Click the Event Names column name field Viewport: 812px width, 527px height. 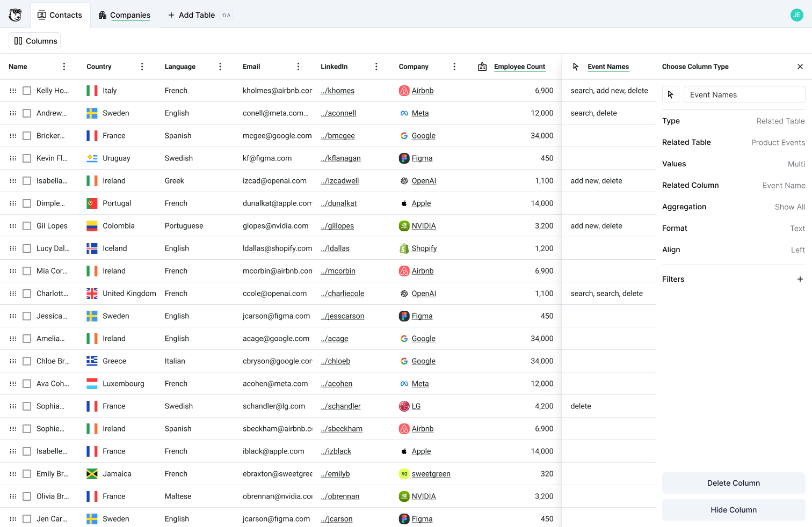[744, 94]
